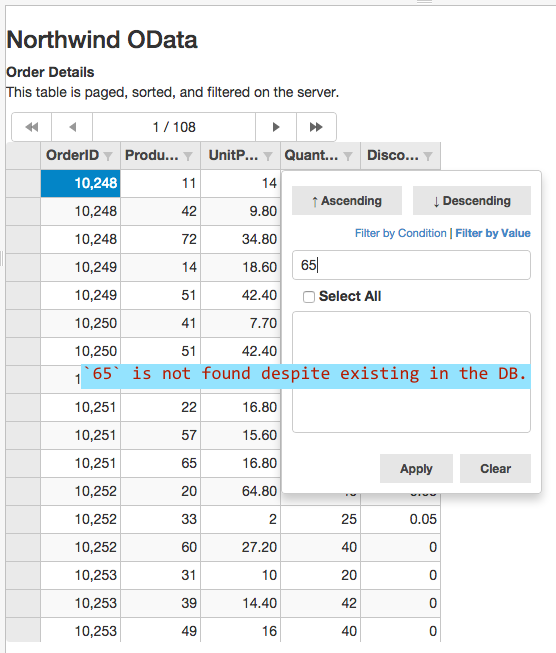Select product cell 31
Screen dimensions: 556x653
[x=160, y=575]
